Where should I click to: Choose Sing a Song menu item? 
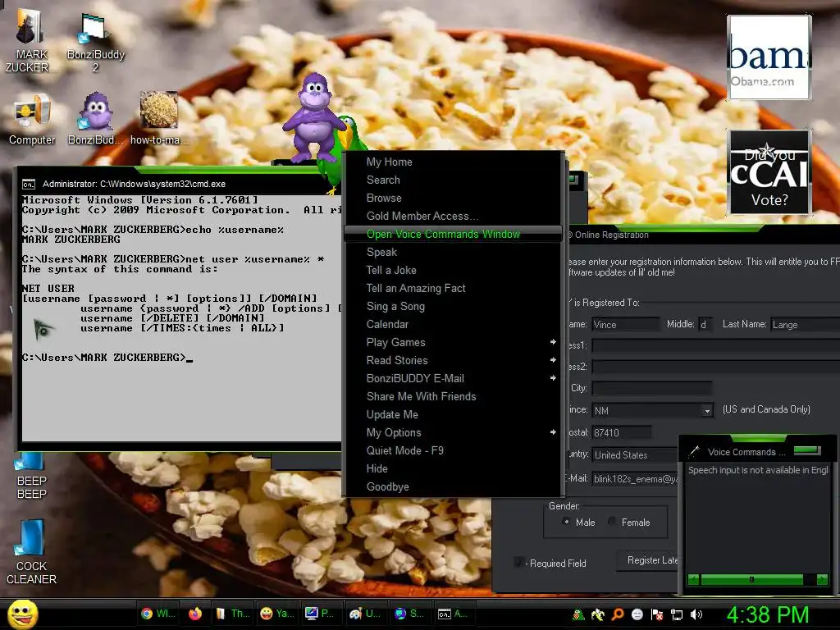(x=453, y=307)
